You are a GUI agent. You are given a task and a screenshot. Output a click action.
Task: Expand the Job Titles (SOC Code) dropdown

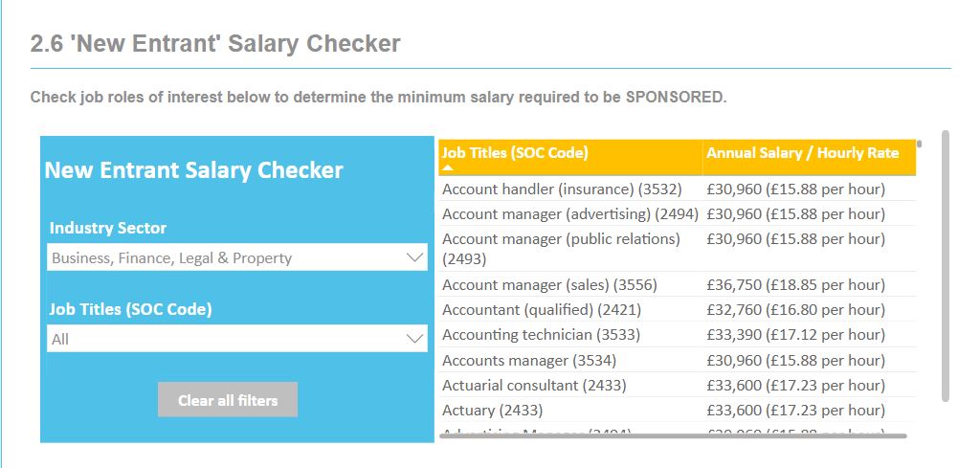tap(236, 339)
